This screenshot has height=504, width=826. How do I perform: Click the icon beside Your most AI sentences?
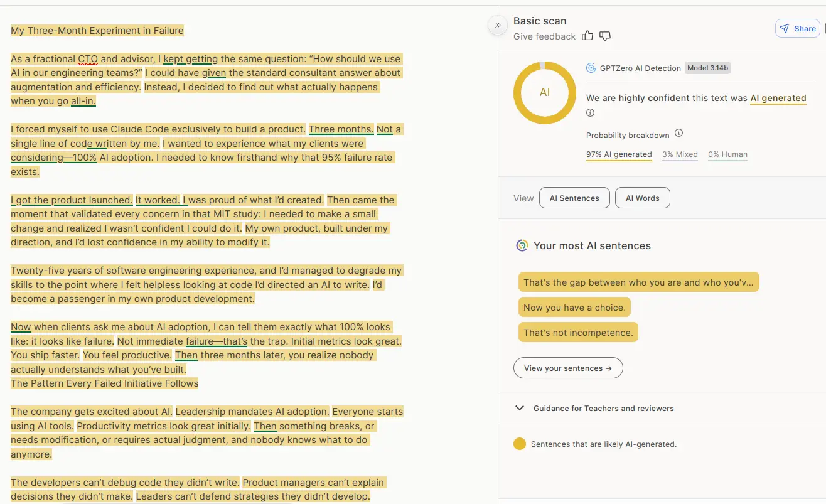(522, 245)
